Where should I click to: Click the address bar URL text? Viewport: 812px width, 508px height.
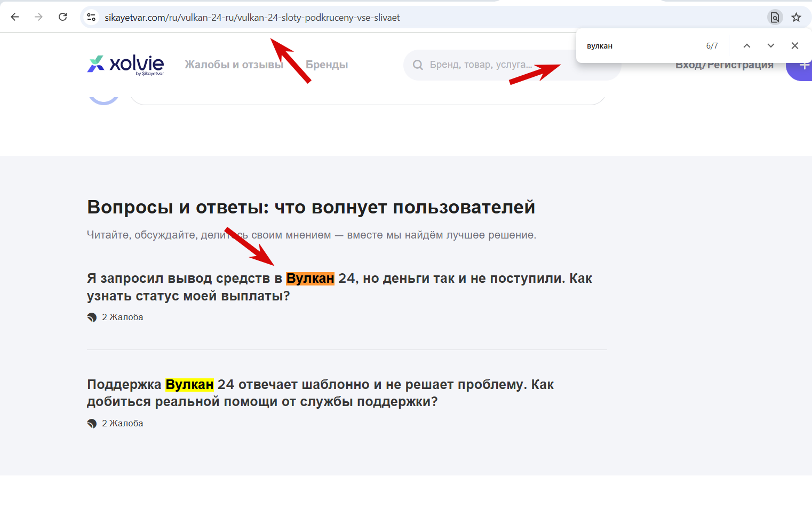(252, 18)
